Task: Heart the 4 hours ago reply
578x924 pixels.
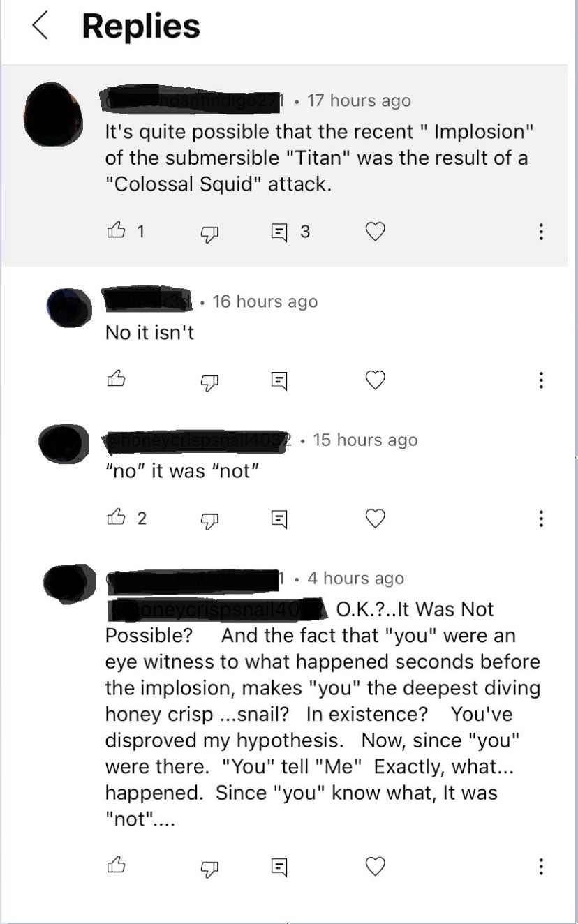Action: click(x=376, y=866)
